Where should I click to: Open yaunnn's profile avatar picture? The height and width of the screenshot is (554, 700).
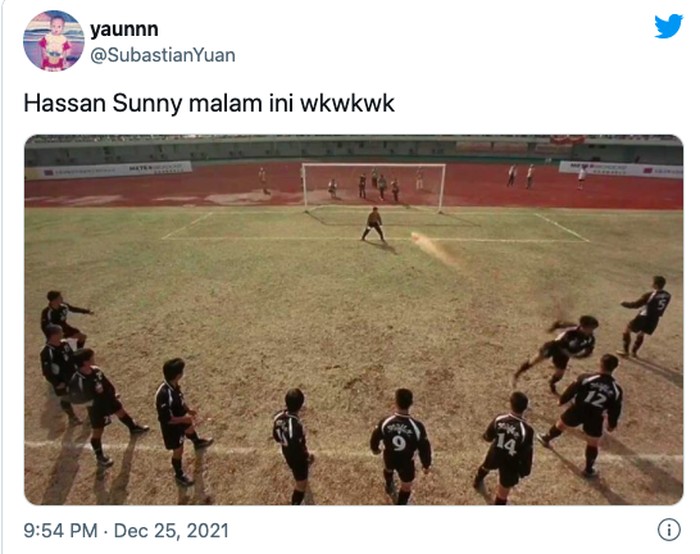point(54,41)
